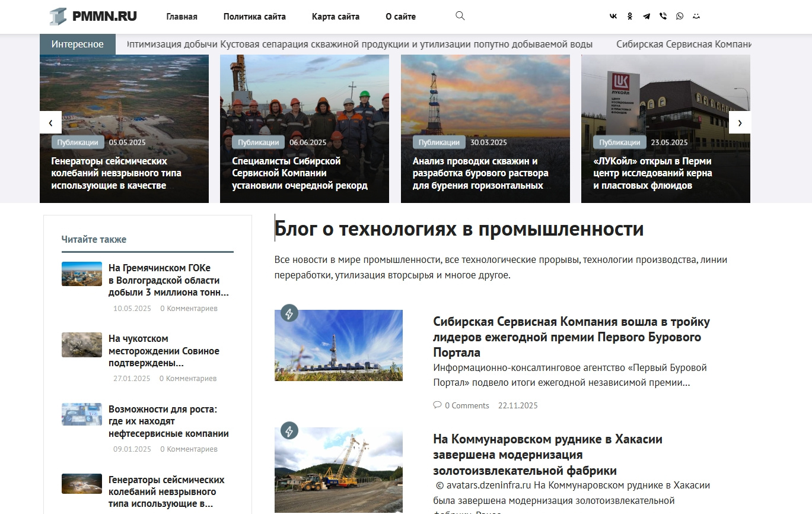Open the Odnoklassniki social icon
Image resolution: width=812 pixels, height=514 pixels.
[630, 17]
